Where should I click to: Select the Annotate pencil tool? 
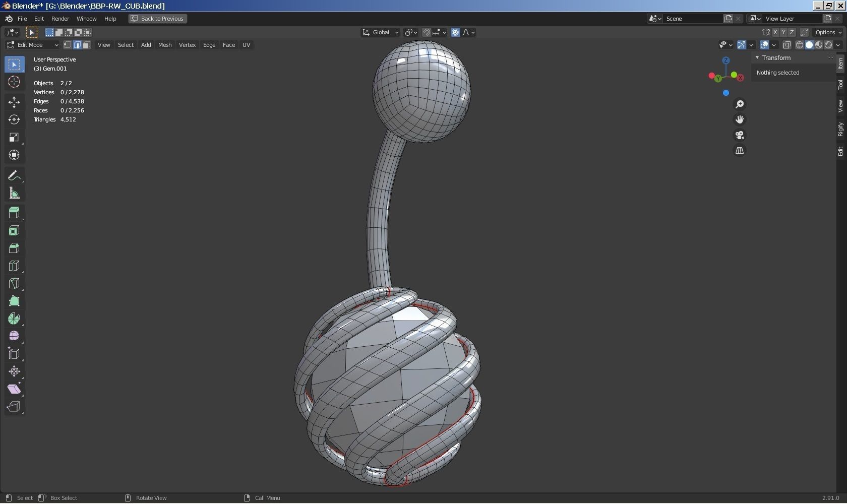[14, 175]
